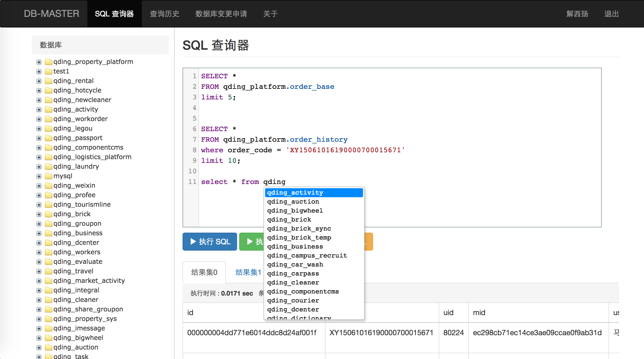This screenshot has height=359, width=644.
Task: Click the green execute button
Action: (x=252, y=242)
